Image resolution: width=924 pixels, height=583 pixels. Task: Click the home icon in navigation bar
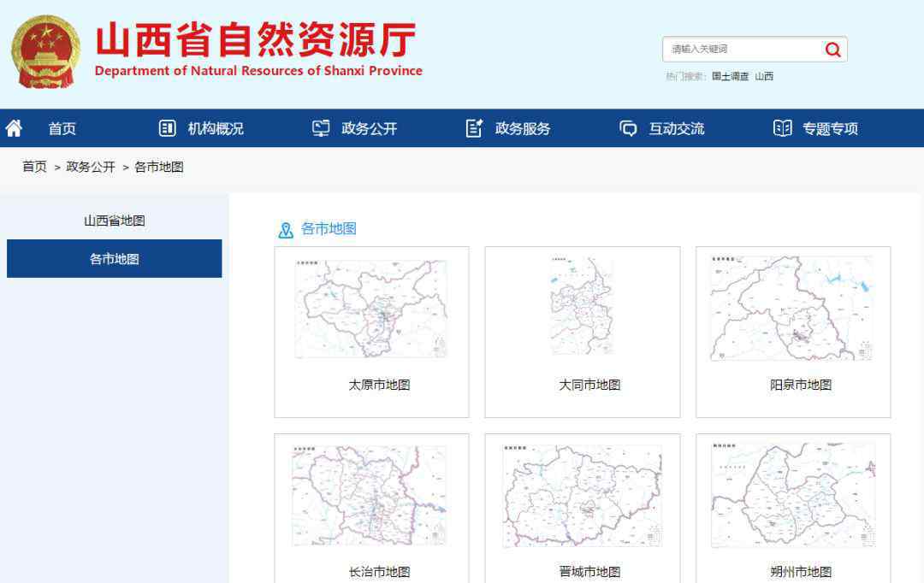pos(14,128)
